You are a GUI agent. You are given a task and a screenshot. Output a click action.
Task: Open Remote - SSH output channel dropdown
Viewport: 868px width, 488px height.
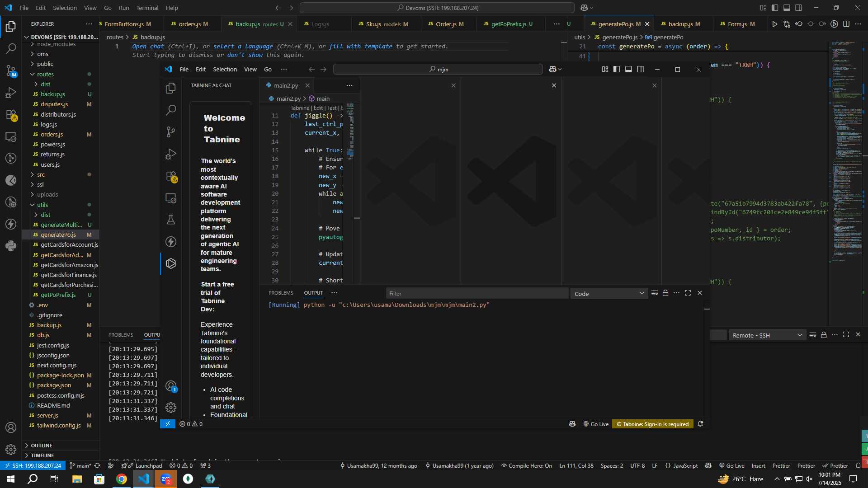(x=767, y=335)
